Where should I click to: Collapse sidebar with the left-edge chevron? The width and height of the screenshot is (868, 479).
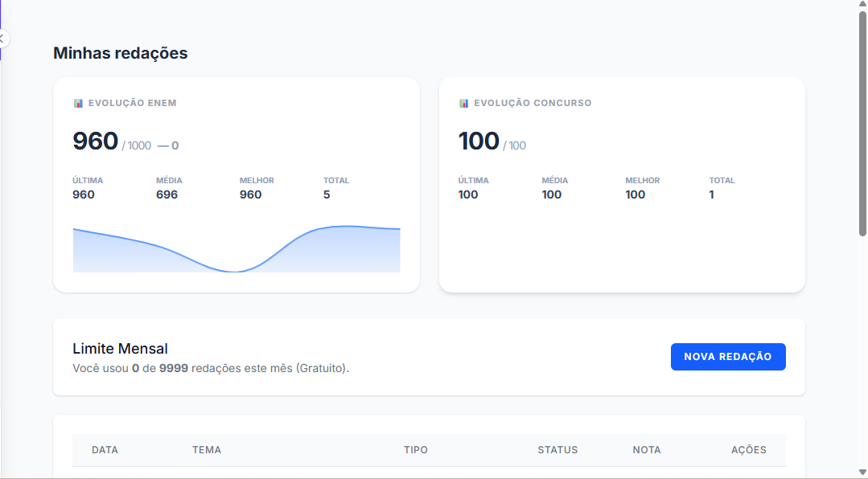pos(2,39)
